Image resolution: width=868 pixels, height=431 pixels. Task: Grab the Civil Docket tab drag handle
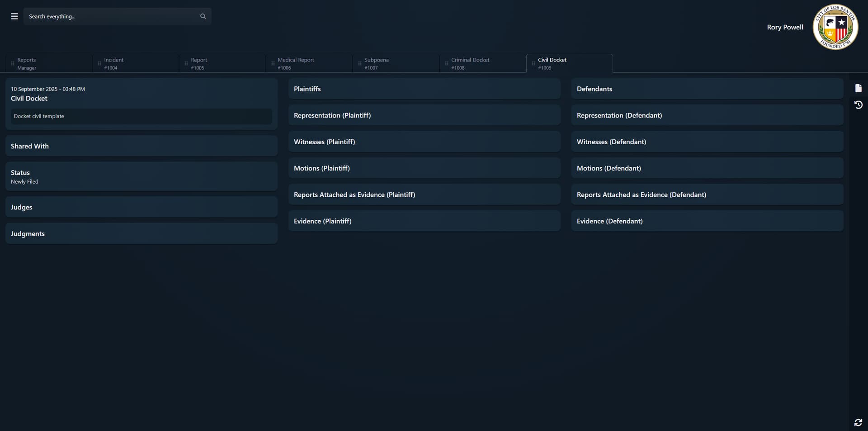click(533, 64)
